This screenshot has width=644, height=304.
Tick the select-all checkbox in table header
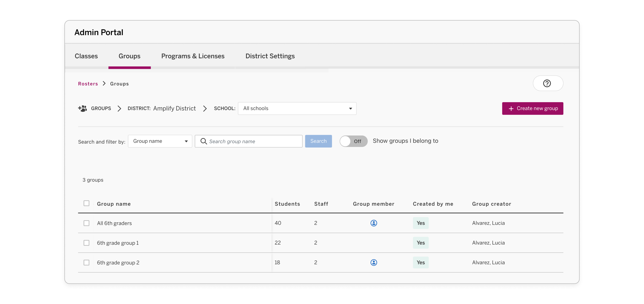coord(86,203)
